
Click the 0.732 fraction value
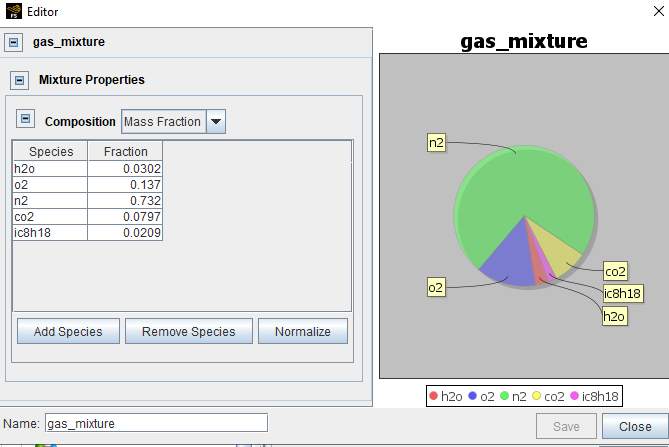125,200
